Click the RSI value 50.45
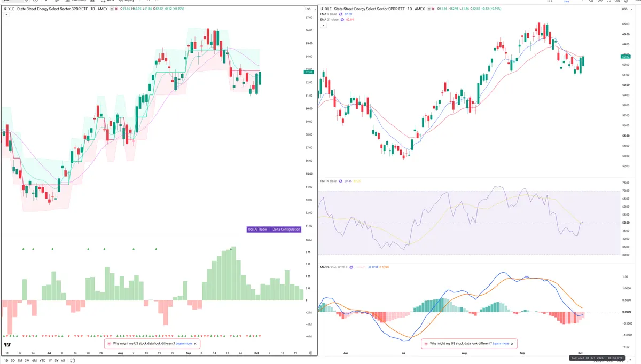 click(348, 181)
